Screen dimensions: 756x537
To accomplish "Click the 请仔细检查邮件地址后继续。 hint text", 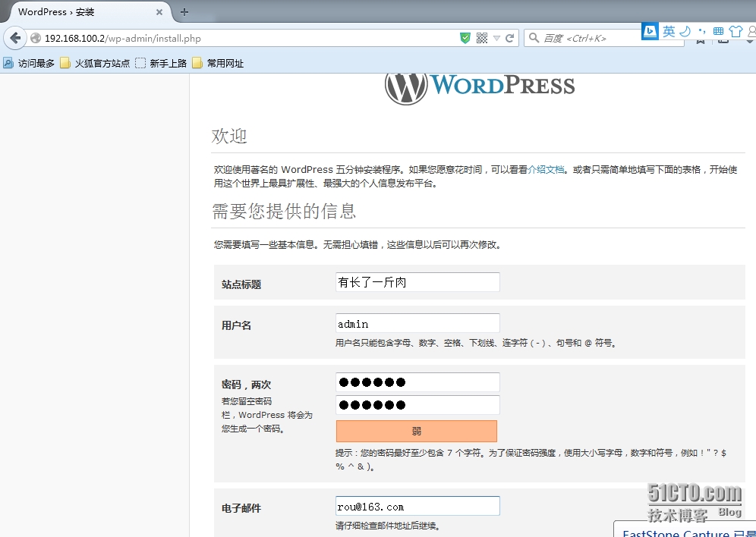I will pyautogui.click(x=388, y=526).
